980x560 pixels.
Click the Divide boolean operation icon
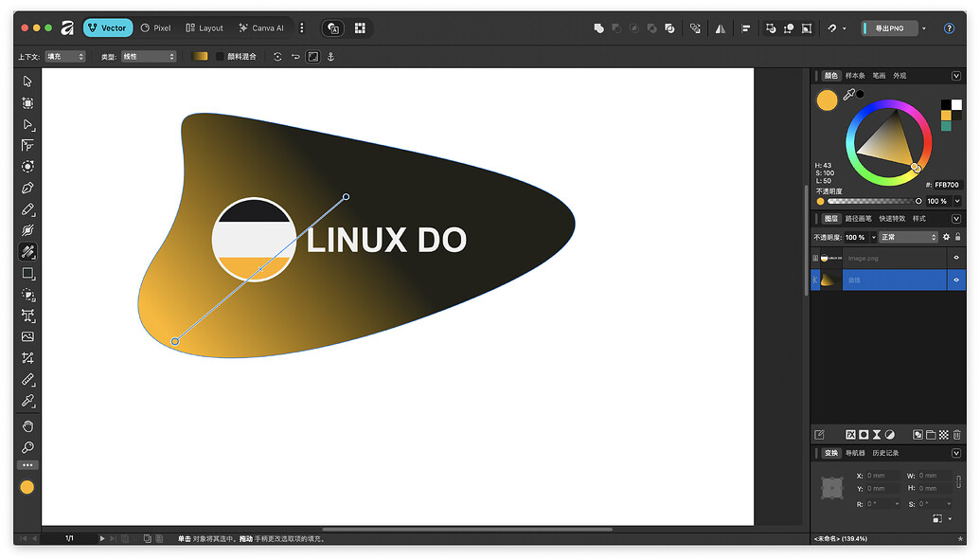pos(669,28)
